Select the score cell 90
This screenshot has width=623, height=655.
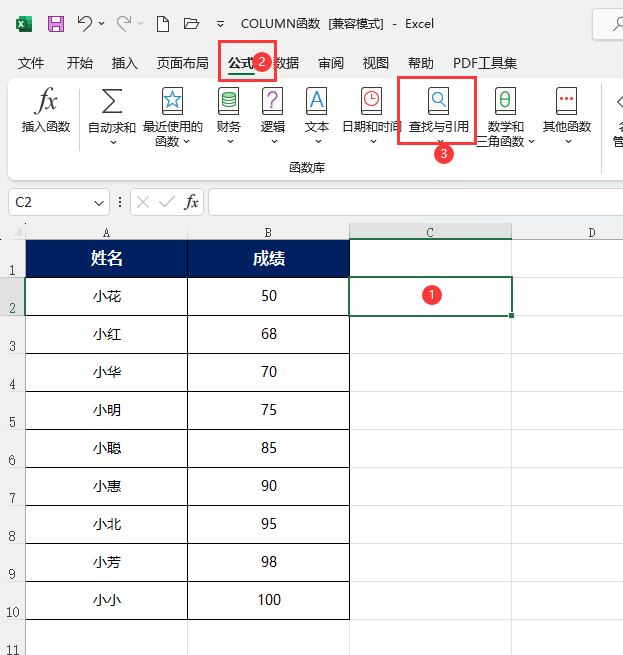268,487
